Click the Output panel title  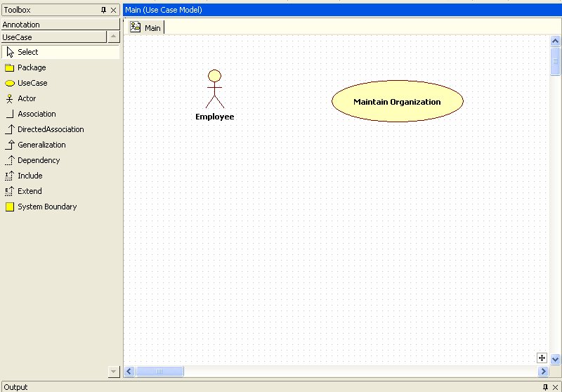(15, 387)
